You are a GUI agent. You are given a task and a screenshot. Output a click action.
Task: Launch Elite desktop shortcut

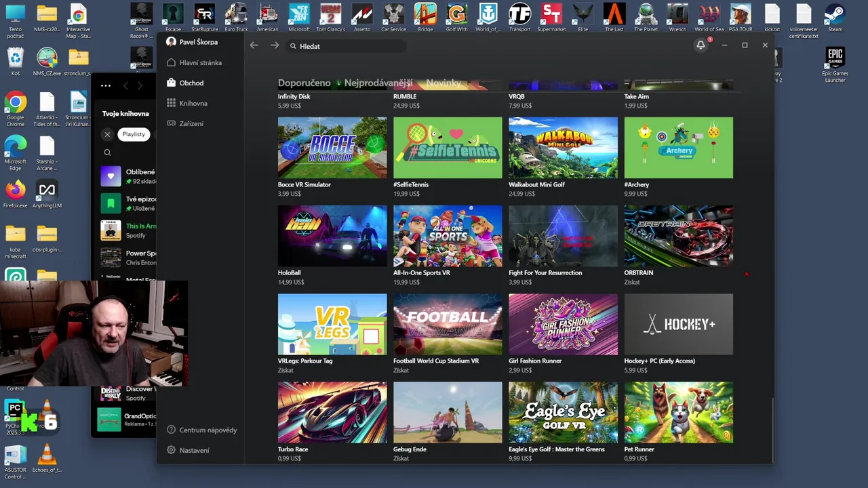(583, 18)
